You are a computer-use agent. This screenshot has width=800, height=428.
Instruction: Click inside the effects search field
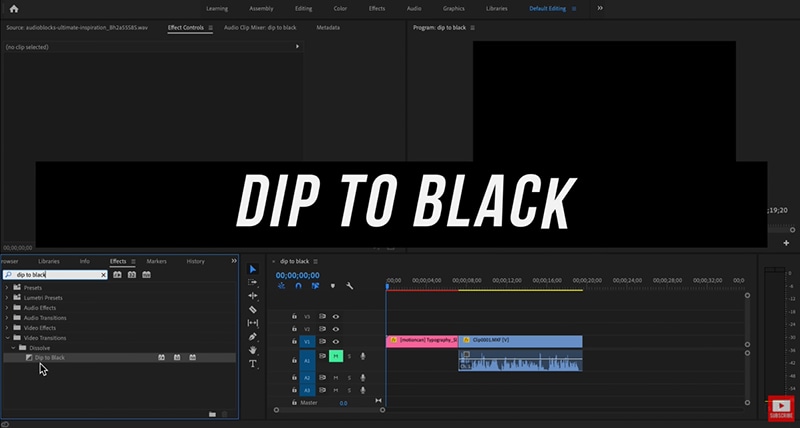click(x=55, y=275)
